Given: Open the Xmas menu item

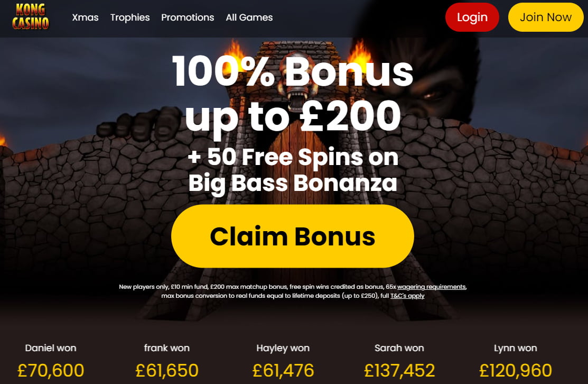Looking at the screenshot, I should pyautogui.click(x=85, y=17).
